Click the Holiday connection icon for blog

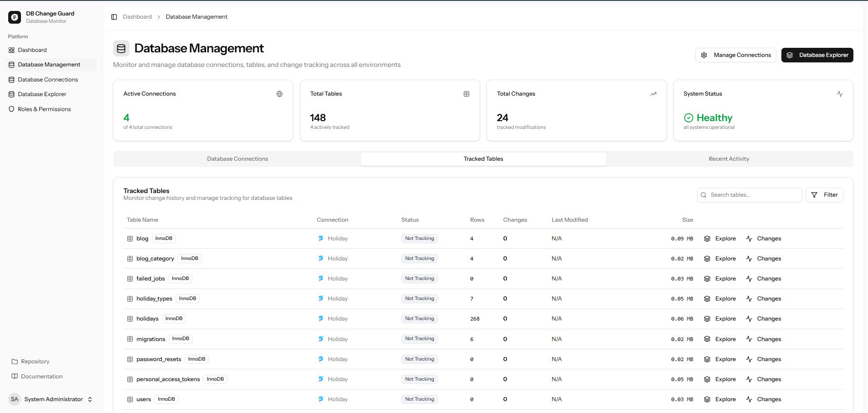tap(320, 238)
